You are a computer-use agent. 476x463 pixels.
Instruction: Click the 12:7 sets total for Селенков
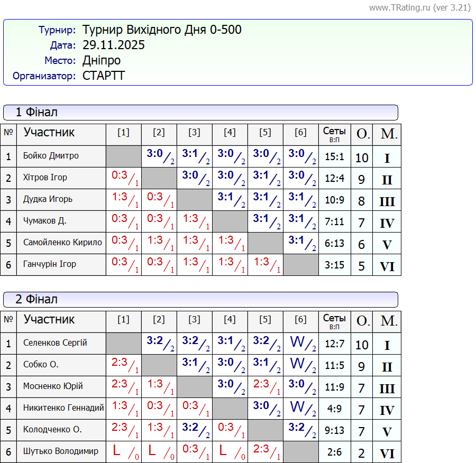[x=334, y=344]
